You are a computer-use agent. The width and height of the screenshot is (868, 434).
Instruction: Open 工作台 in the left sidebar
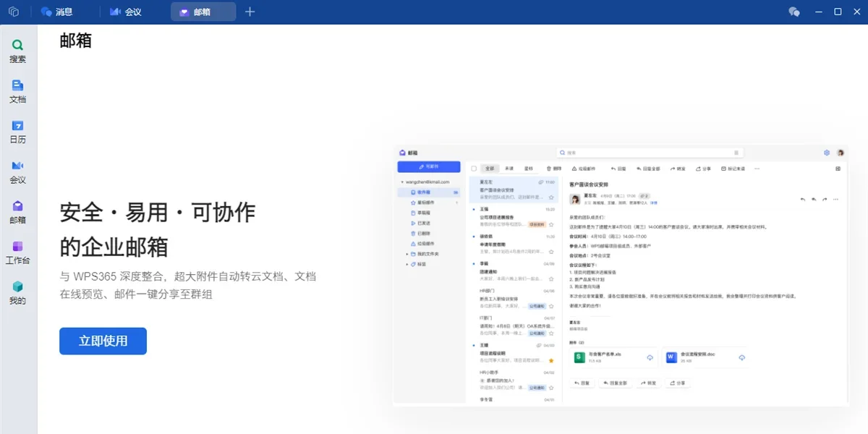tap(18, 253)
